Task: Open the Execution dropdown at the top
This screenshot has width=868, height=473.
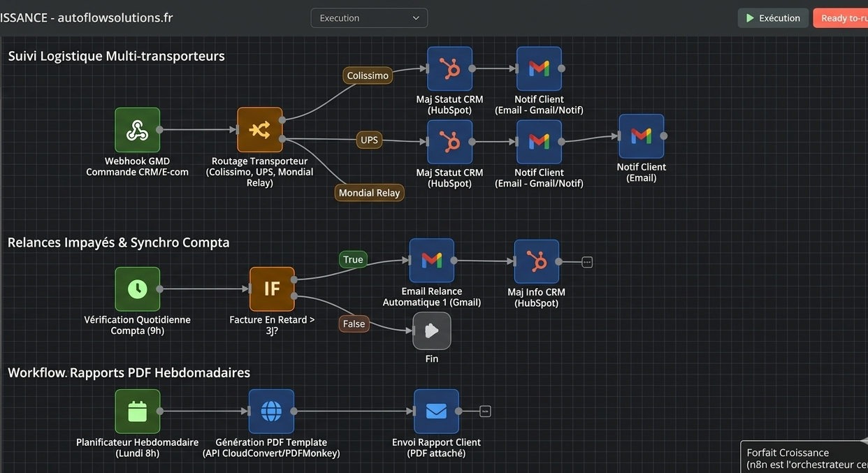Action: point(369,18)
